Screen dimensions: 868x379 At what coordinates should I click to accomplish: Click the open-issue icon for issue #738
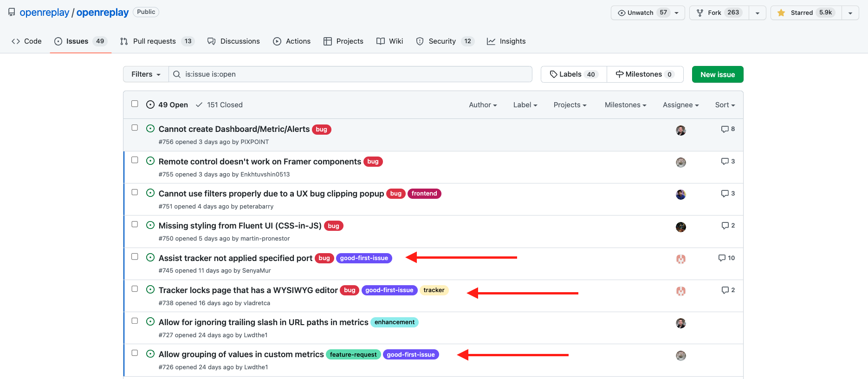pyautogui.click(x=150, y=289)
